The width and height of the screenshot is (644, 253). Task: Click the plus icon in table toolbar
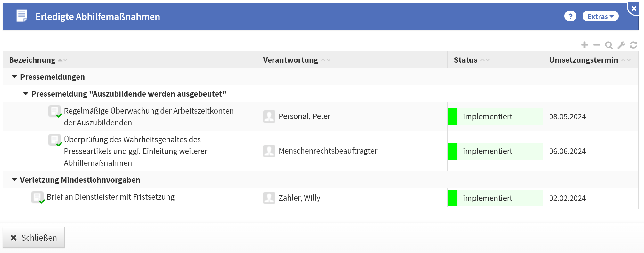[584, 45]
